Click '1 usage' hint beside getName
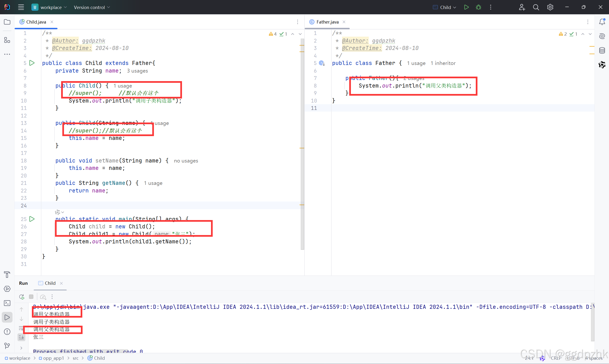609x364 pixels. point(153,183)
